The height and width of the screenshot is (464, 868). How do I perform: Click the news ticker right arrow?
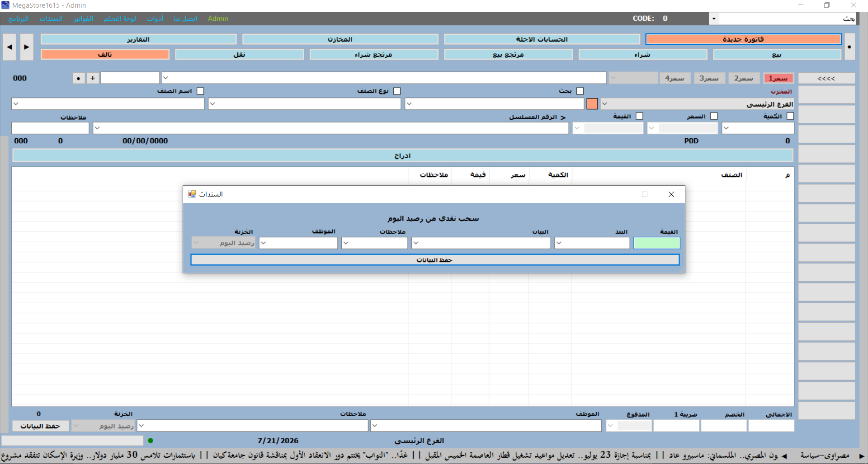(862, 456)
